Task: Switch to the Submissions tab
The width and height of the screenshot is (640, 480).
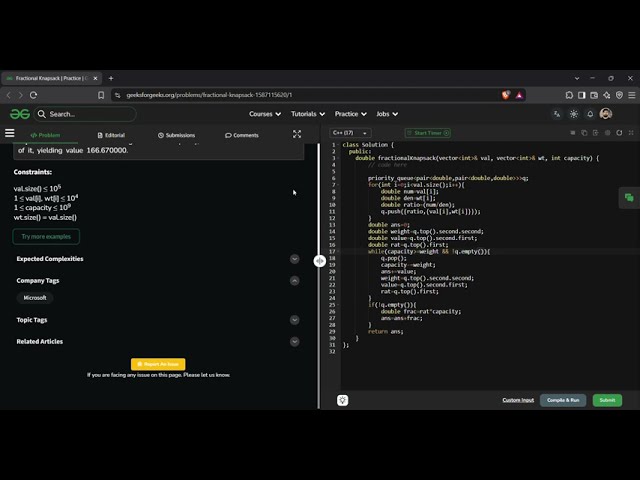Action: click(x=176, y=135)
